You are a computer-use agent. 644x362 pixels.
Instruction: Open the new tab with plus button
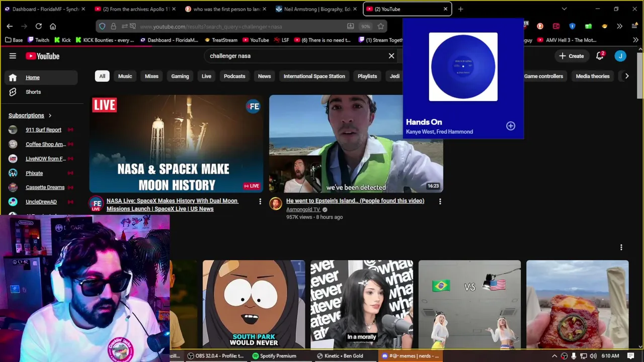pyautogui.click(x=460, y=9)
